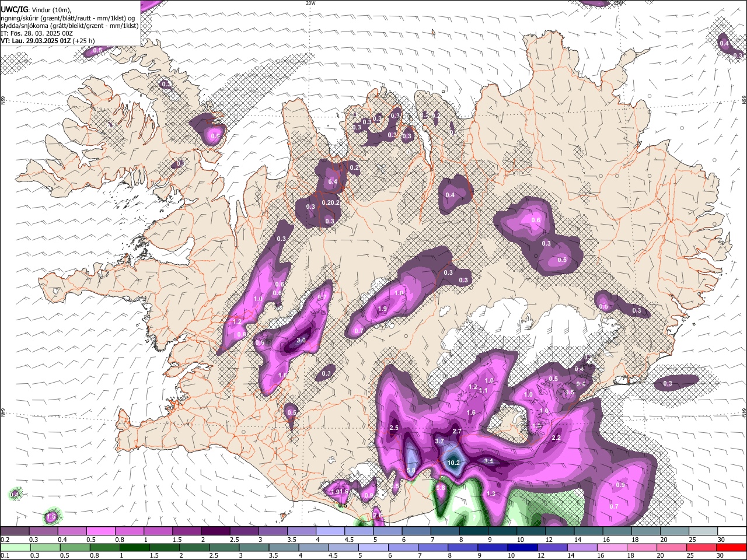The image size is (747, 560).
Task: Click the upper legend swatch above label 1.5
Action: pos(187,531)
